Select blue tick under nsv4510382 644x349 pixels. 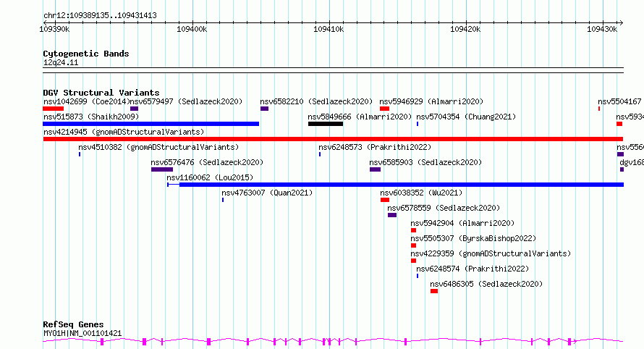coord(80,154)
